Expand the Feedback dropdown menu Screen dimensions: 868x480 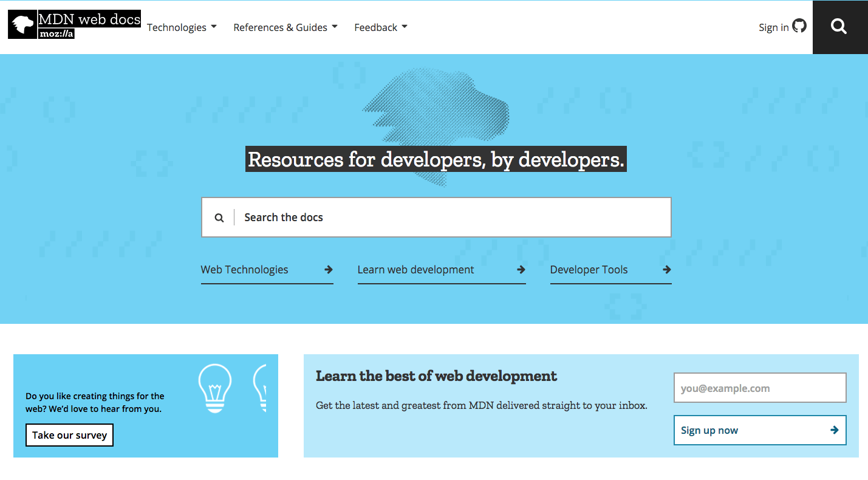[381, 27]
